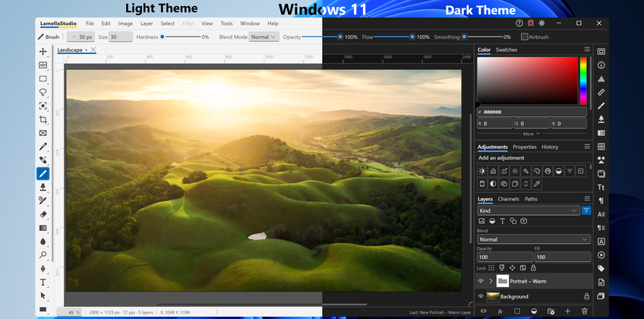Screen dimensions: 644x319
Task: Toggle filter for adjustment layers half-circle icon
Action: click(492, 221)
